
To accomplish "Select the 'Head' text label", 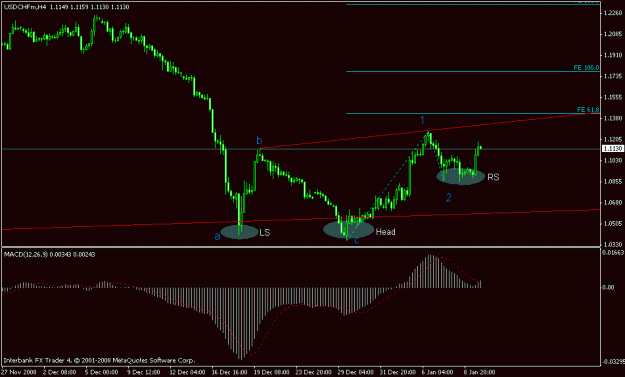I will [385, 232].
